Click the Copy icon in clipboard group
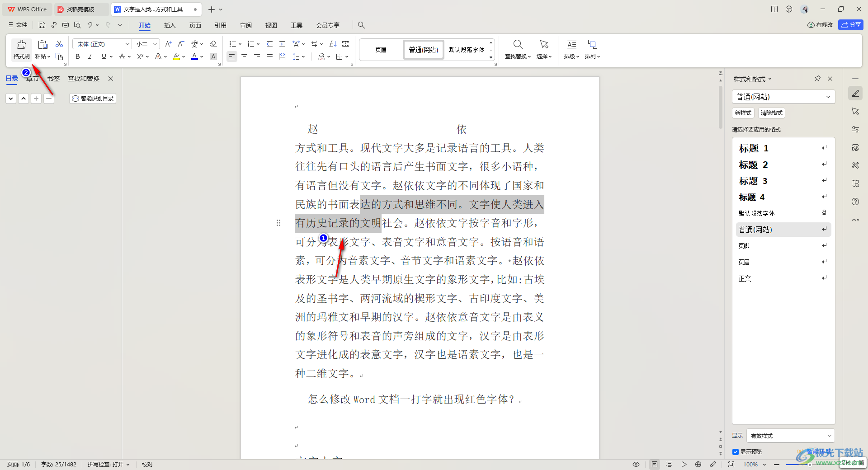Screen dimensions: 868x470 [x=59, y=56]
